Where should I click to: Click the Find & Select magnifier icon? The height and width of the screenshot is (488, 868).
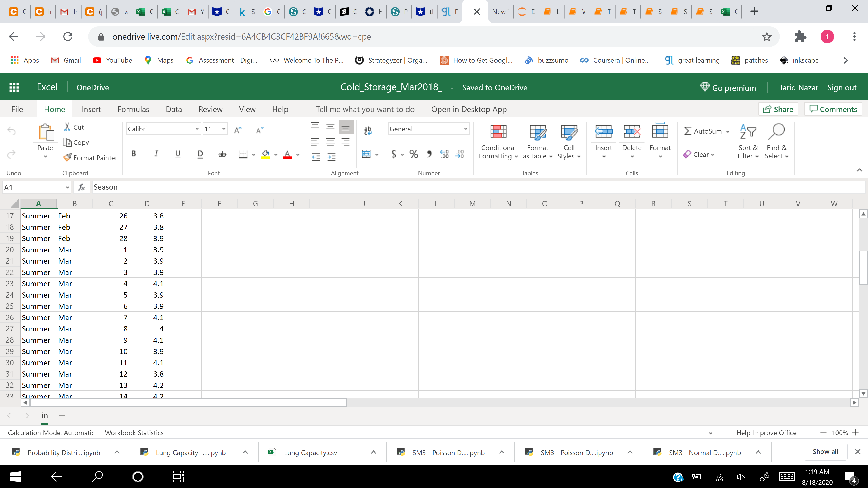[x=776, y=132]
